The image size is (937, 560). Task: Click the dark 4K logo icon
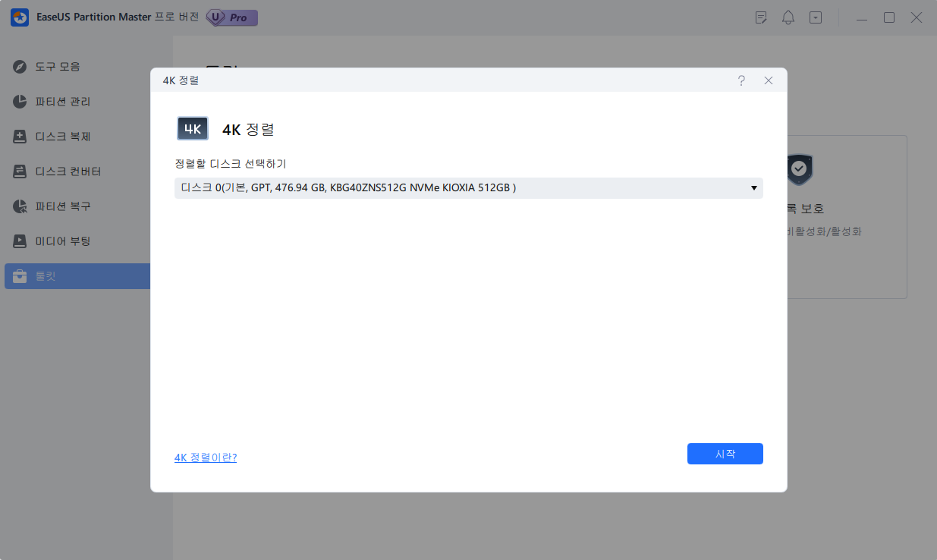[193, 129]
